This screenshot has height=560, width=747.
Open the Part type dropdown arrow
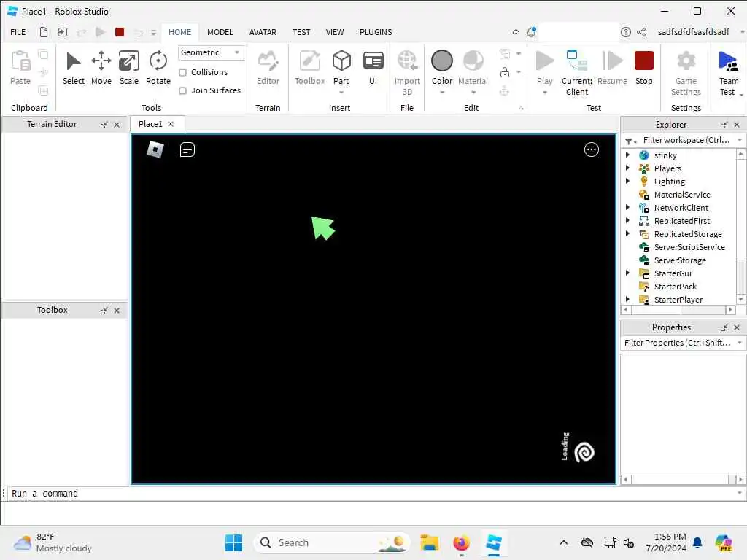point(341,93)
